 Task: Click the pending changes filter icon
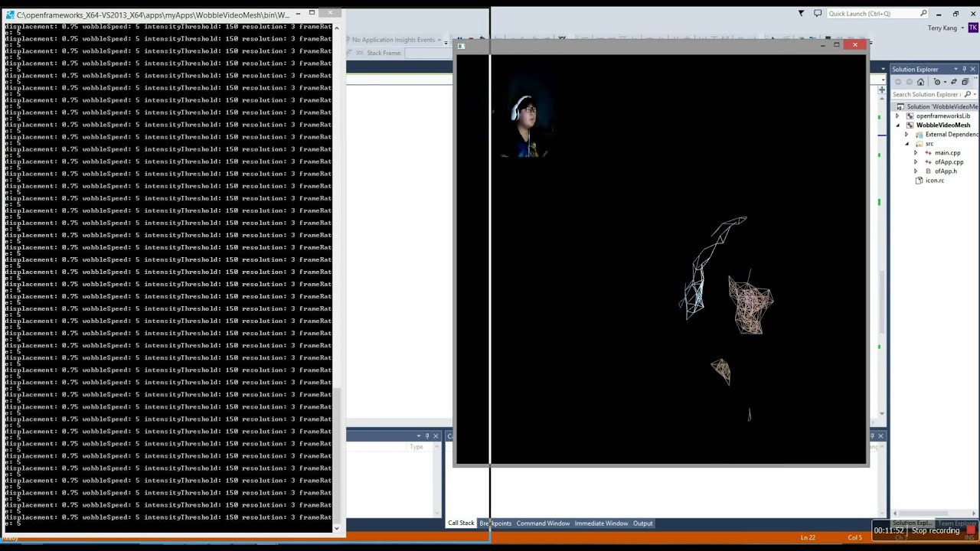click(x=937, y=82)
